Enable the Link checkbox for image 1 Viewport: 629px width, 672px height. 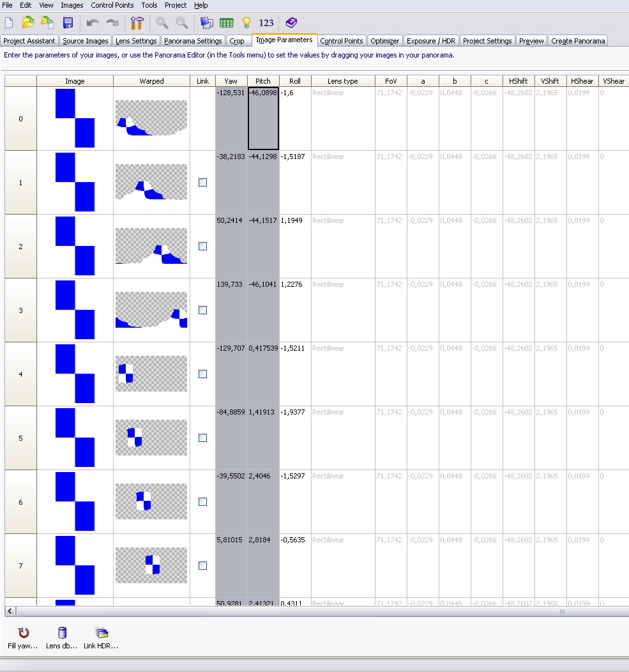tap(202, 182)
